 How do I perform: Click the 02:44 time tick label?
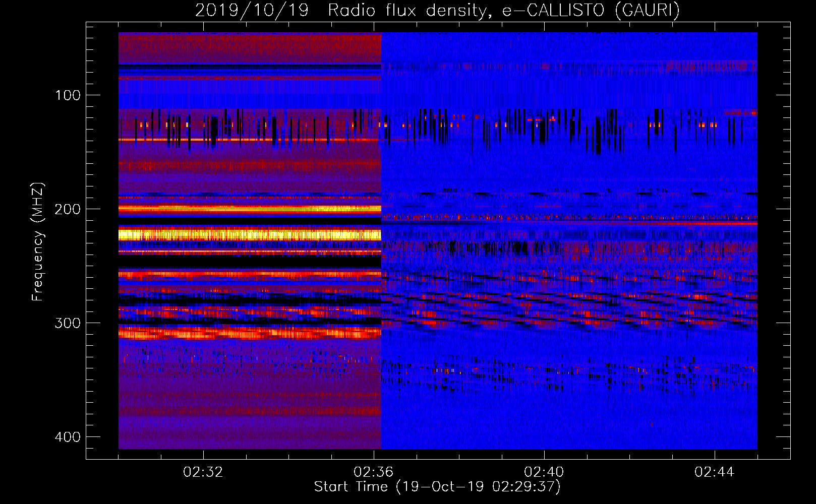(x=715, y=472)
